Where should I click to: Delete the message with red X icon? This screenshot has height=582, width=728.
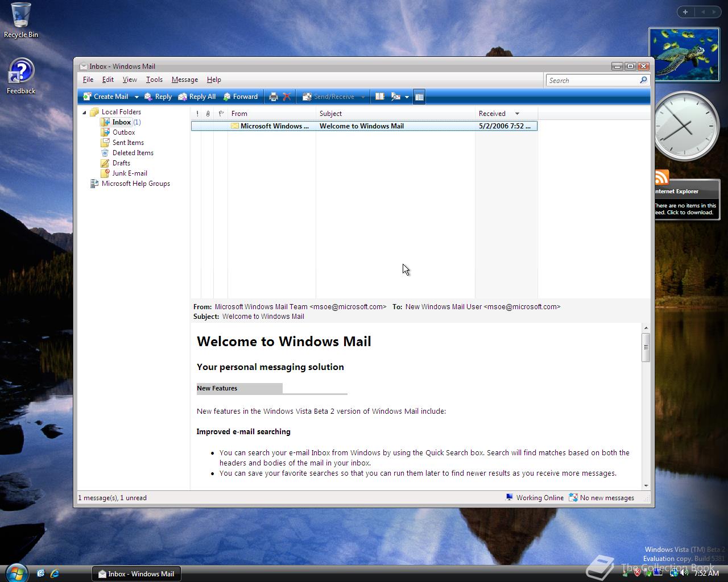287,97
